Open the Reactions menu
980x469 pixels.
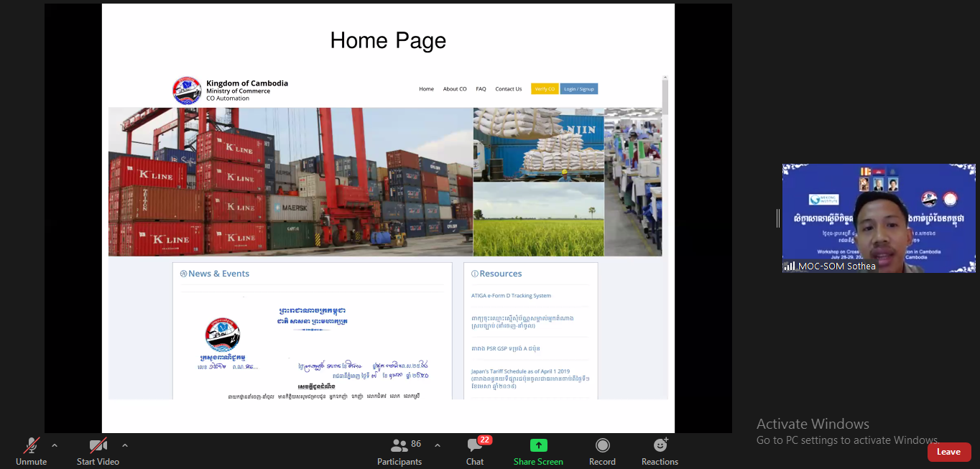coord(660,452)
